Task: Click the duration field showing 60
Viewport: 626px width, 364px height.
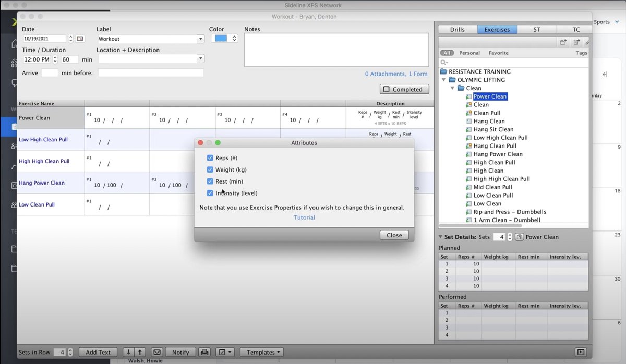Action: (70, 59)
